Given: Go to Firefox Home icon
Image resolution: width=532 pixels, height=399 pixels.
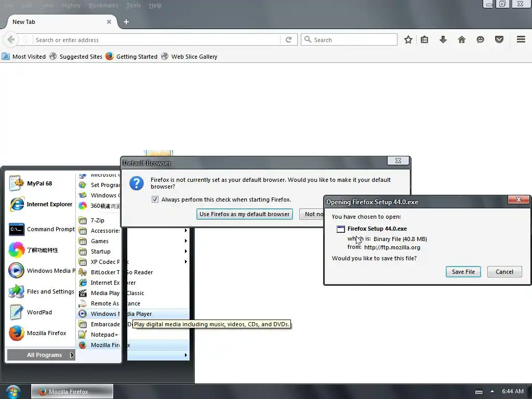Looking at the screenshot, I should [462, 39].
